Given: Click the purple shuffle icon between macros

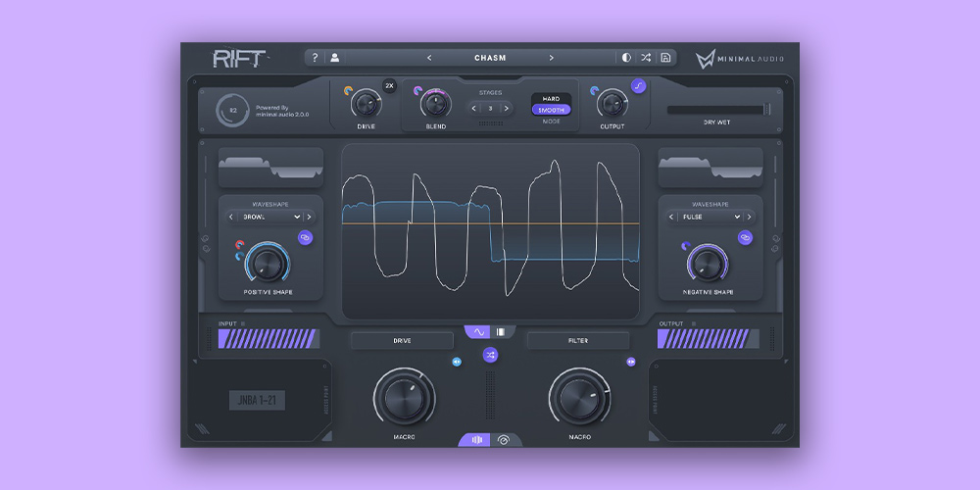Looking at the screenshot, I should [490, 355].
